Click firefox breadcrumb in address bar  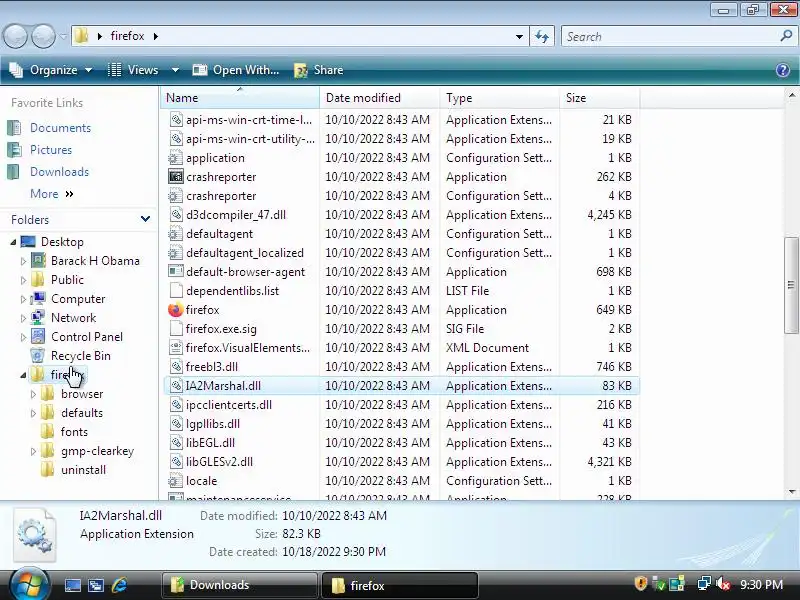pos(128,36)
